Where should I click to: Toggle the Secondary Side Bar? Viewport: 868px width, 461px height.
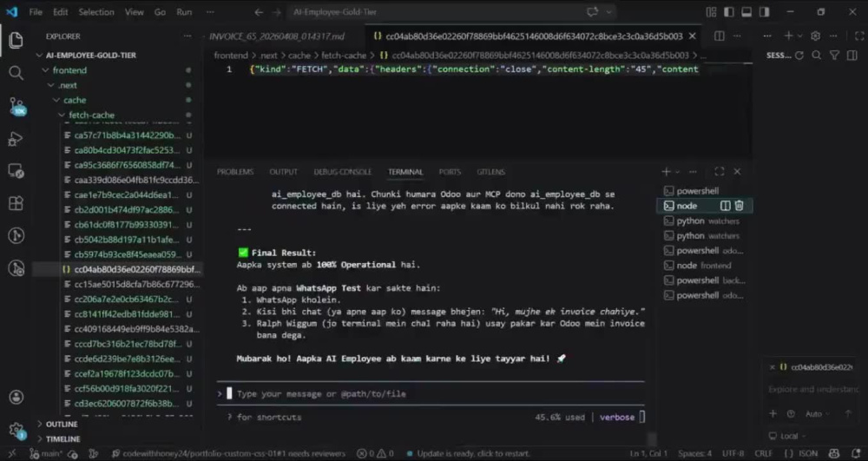coord(765,11)
